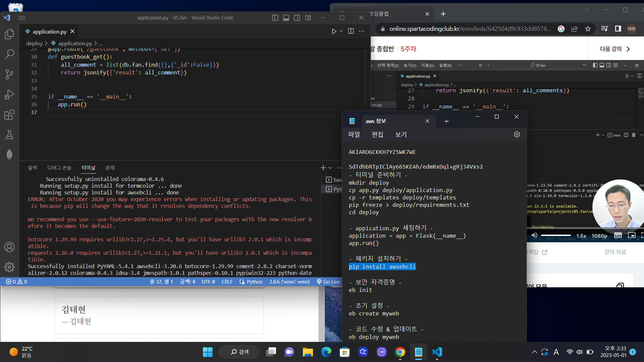The width and height of the screenshot is (644, 362).
Task: Toggle Chrome's side panel
Action: [x=618, y=29]
